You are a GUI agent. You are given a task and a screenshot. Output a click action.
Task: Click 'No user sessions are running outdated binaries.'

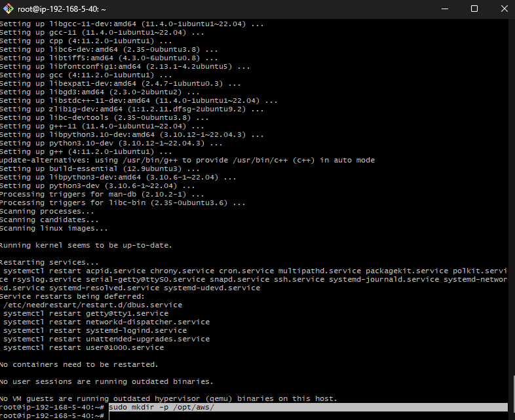coord(106,382)
